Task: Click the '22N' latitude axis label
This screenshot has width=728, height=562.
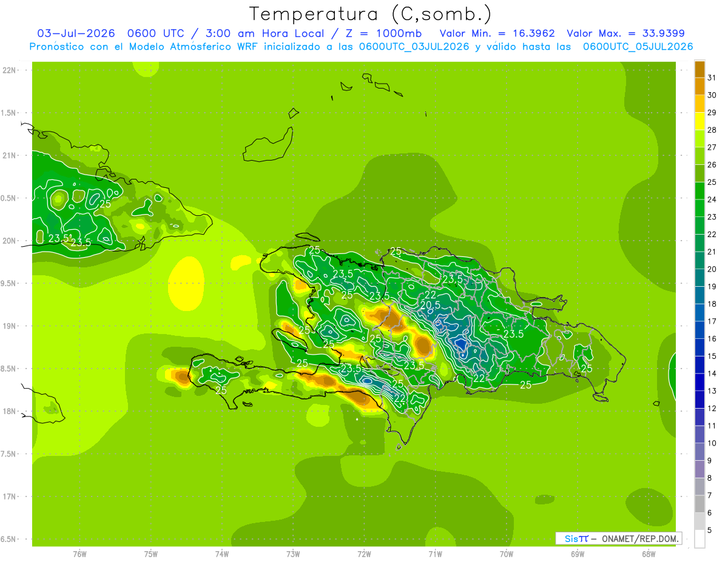Action: 10,70
